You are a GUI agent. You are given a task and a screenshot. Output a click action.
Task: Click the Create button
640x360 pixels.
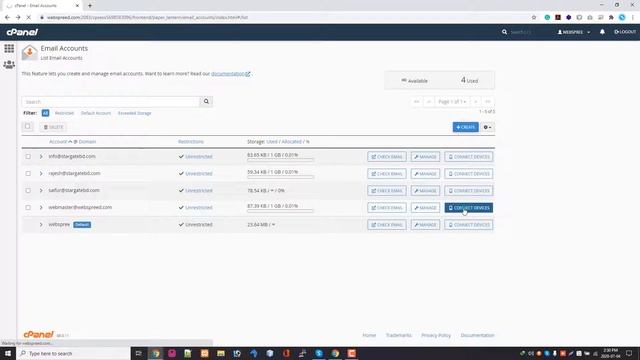(465, 127)
